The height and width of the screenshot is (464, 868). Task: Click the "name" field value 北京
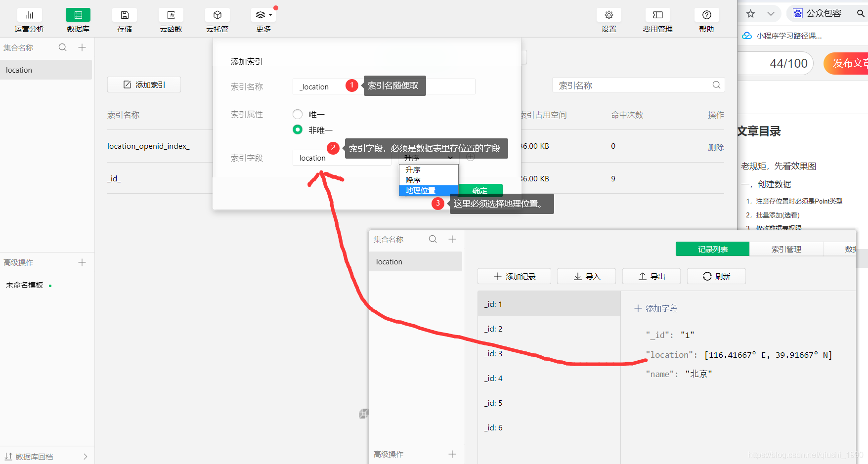point(698,374)
